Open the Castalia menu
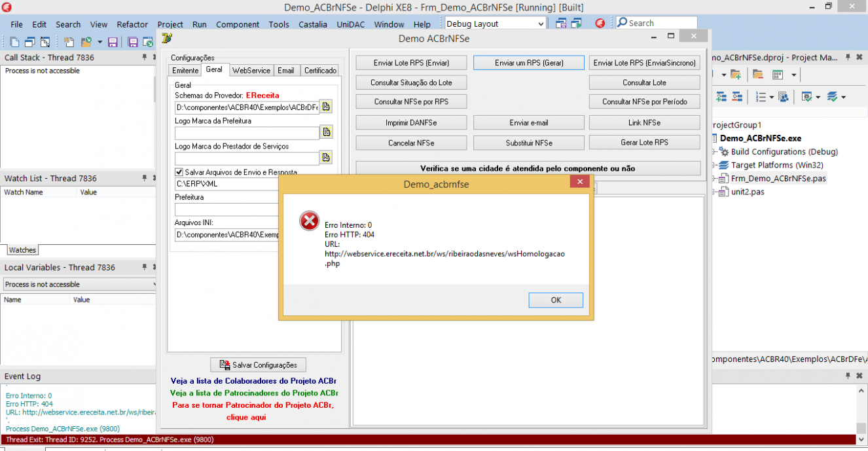 coord(313,24)
